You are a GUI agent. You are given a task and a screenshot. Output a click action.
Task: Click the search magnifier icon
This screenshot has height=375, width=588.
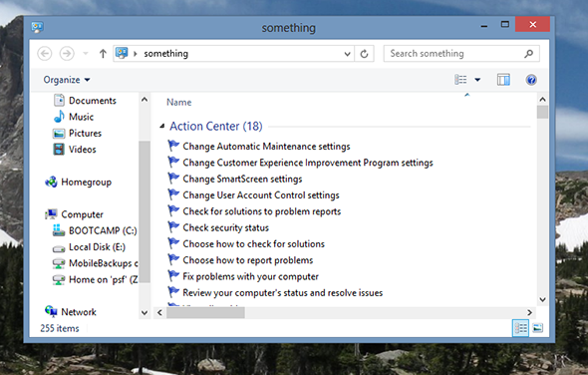pyautogui.click(x=529, y=54)
